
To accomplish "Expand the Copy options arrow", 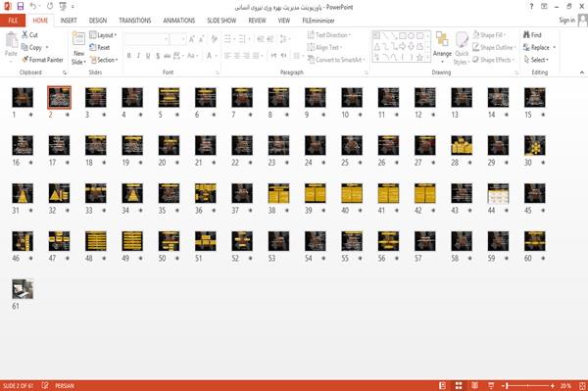I will pyautogui.click(x=47, y=47).
